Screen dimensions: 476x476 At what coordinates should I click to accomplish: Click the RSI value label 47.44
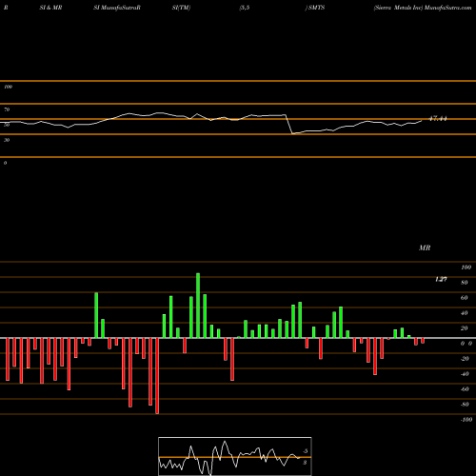438,119
